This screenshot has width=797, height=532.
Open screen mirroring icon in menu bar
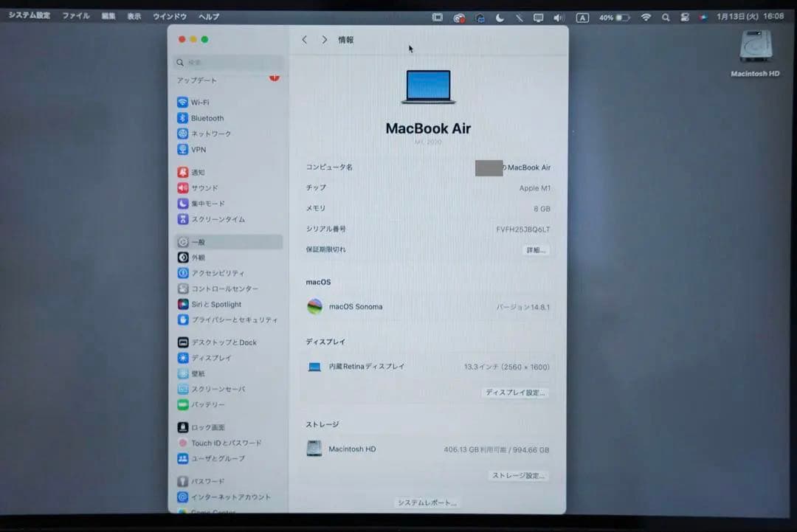pos(538,18)
